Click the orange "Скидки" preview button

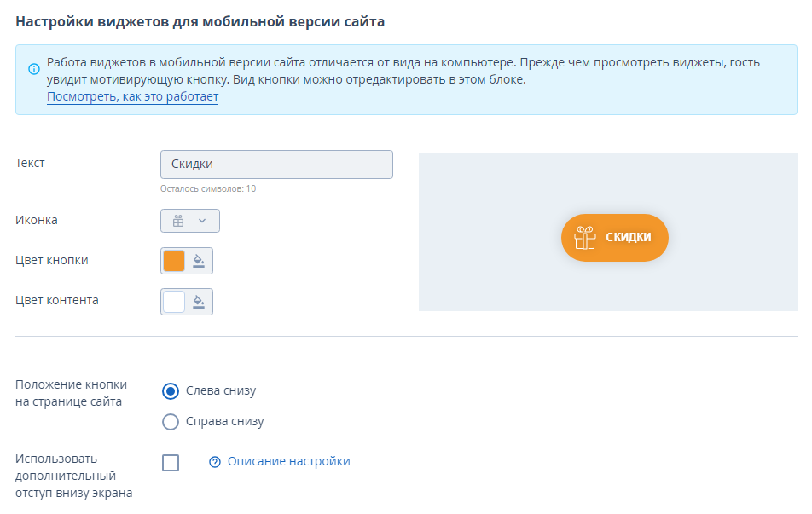(615, 238)
